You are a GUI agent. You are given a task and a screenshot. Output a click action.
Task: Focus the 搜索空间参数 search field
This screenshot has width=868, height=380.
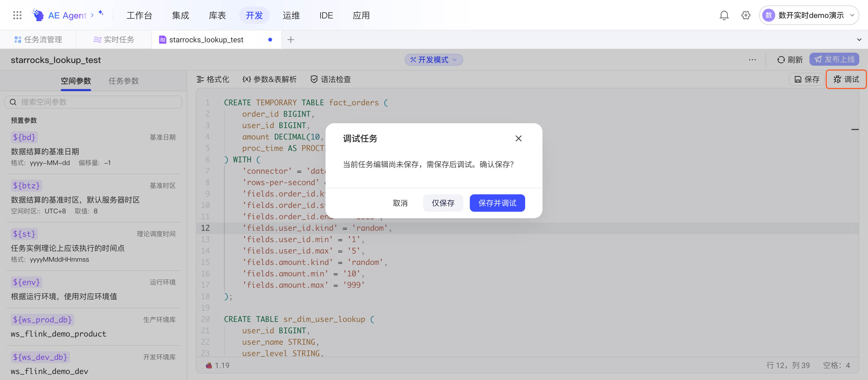[93, 102]
